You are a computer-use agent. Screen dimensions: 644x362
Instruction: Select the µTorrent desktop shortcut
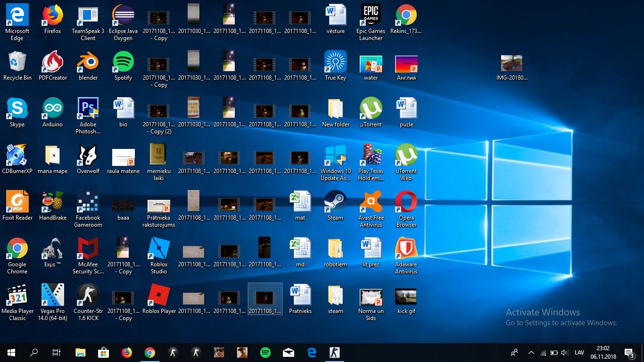coord(371,112)
